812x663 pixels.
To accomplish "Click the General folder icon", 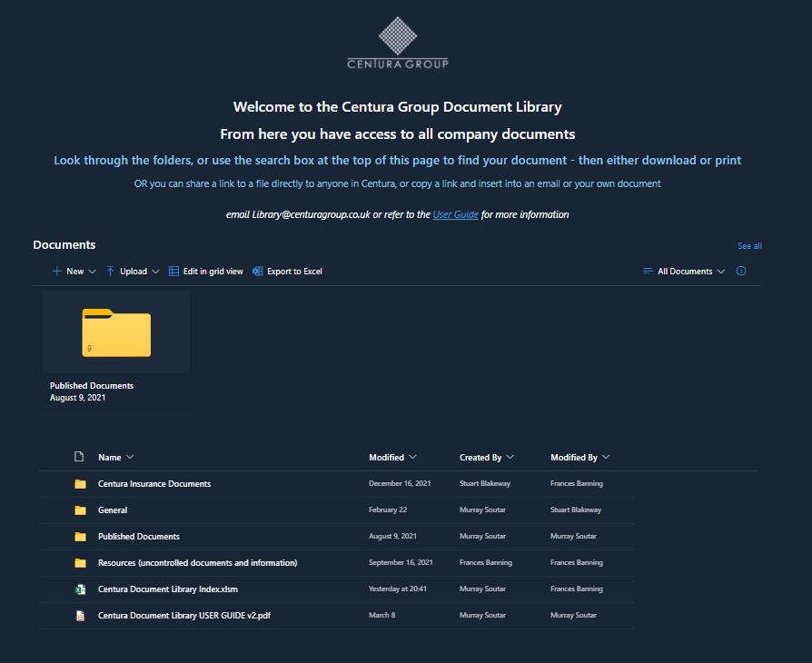I will [x=80, y=510].
